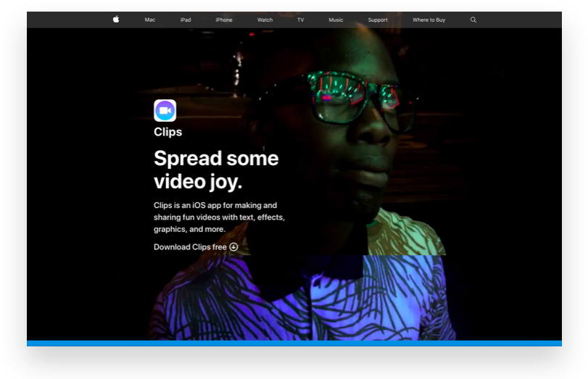The width and height of the screenshot is (588, 379).
Task: Click the Apple logo in navigation bar
Action: pos(116,20)
